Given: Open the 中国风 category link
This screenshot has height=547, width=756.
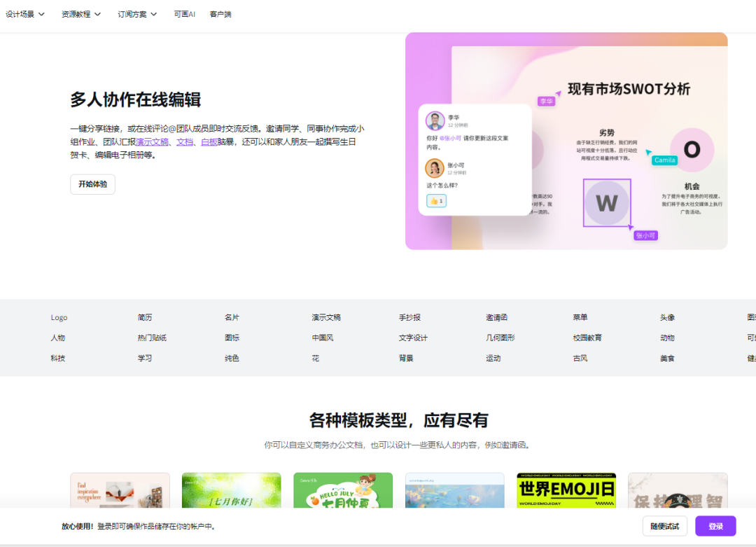Looking at the screenshot, I should pos(323,338).
